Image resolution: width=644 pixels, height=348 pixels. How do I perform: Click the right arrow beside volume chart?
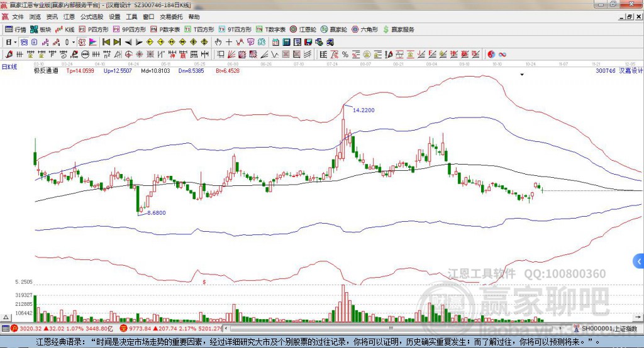click(638, 317)
